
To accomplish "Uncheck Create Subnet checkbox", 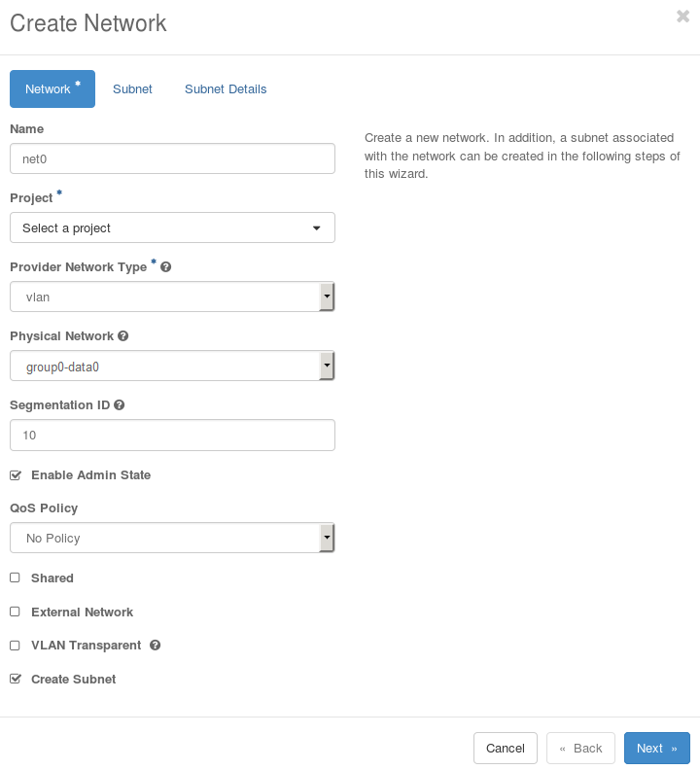I will (x=15, y=680).
